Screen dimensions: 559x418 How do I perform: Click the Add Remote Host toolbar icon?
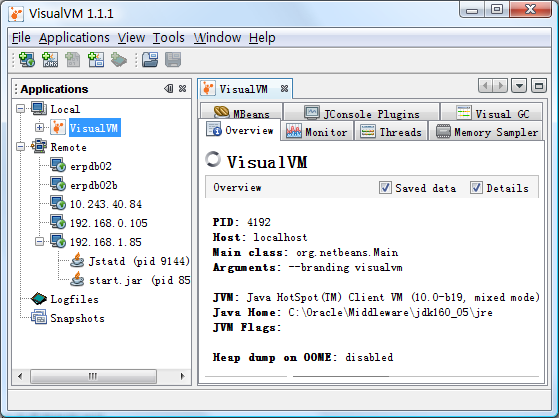click(x=27, y=60)
